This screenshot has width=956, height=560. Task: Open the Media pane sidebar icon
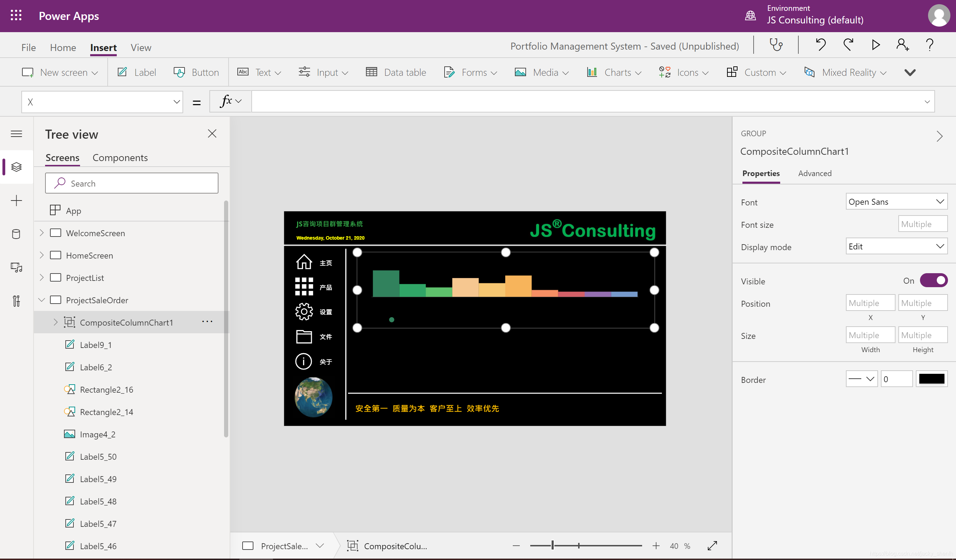(x=16, y=268)
